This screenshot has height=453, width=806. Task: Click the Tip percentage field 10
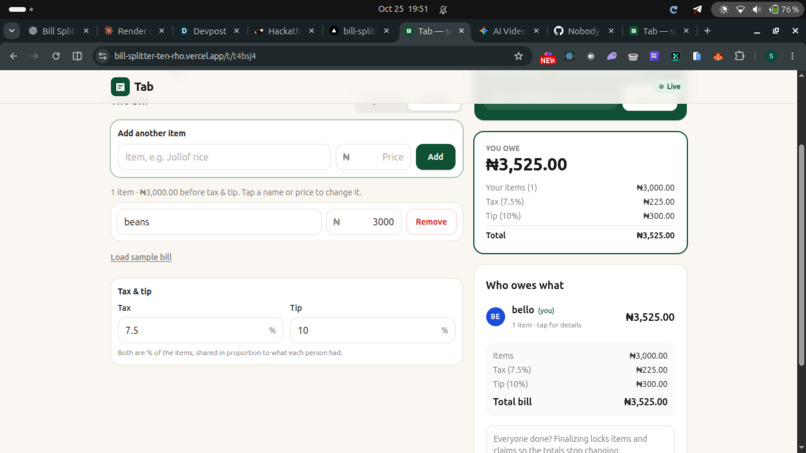pos(373,330)
